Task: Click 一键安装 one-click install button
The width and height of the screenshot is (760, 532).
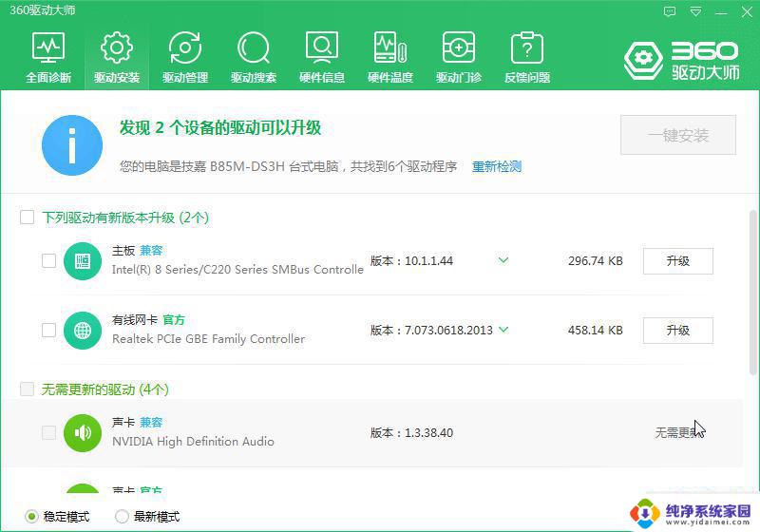Action: pos(678,135)
